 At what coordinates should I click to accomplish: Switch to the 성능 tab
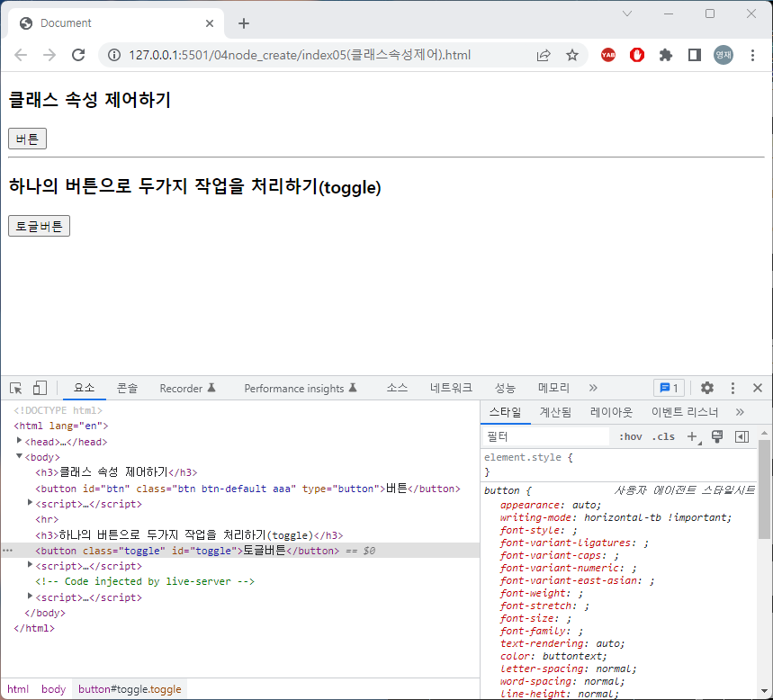(505, 388)
